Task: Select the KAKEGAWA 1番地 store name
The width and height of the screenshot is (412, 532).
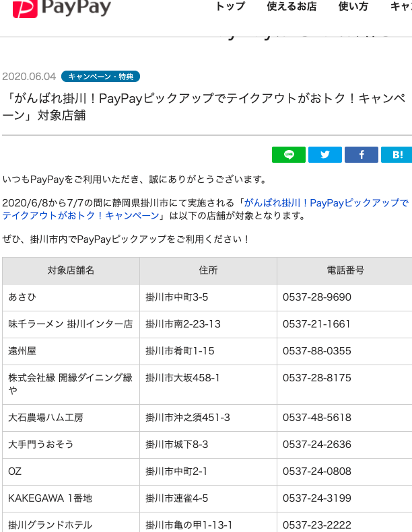Action: (50, 498)
